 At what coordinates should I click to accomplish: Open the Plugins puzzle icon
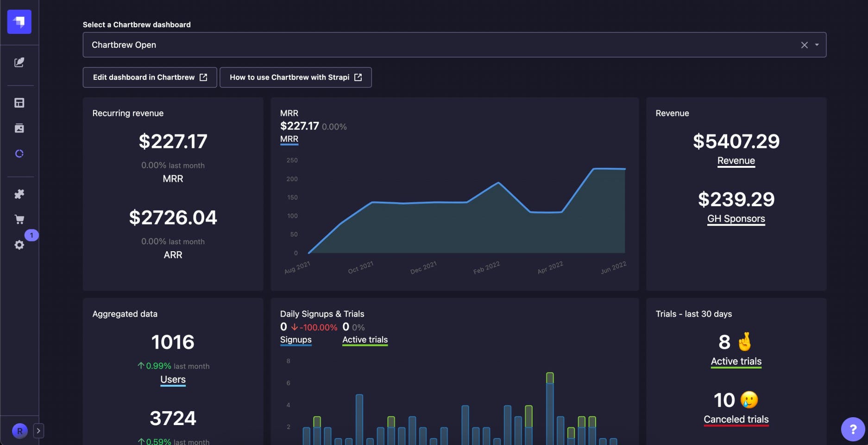pyautogui.click(x=19, y=194)
